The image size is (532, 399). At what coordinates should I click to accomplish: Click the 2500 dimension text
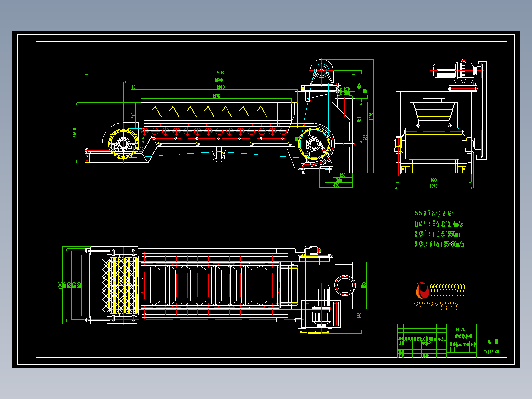tap(219, 80)
